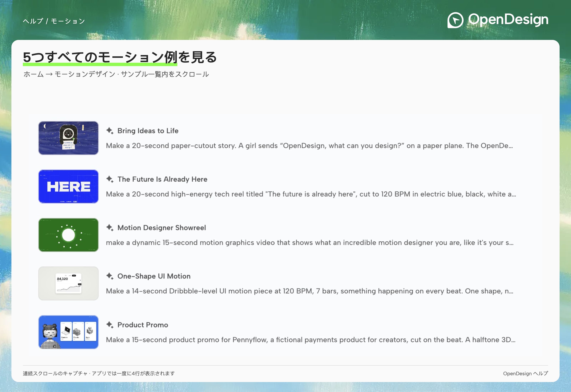This screenshot has width=571, height=392.
Task: Click the OpenDesign wordmark text
Action: point(508,20)
